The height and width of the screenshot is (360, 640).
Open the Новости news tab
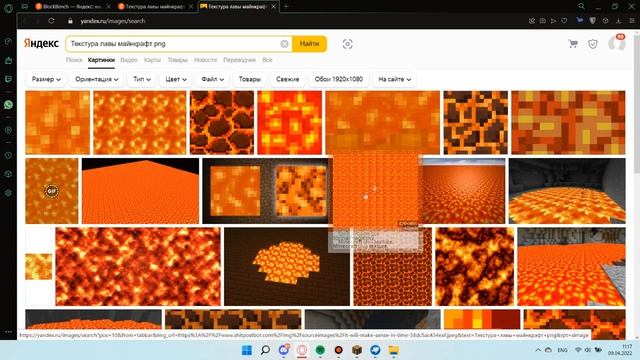pos(205,60)
